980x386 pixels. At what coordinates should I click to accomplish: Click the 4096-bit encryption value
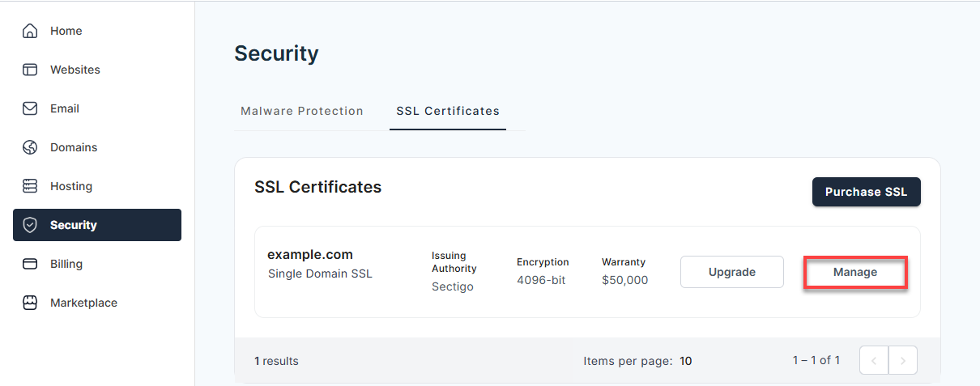click(x=541, y=280)
